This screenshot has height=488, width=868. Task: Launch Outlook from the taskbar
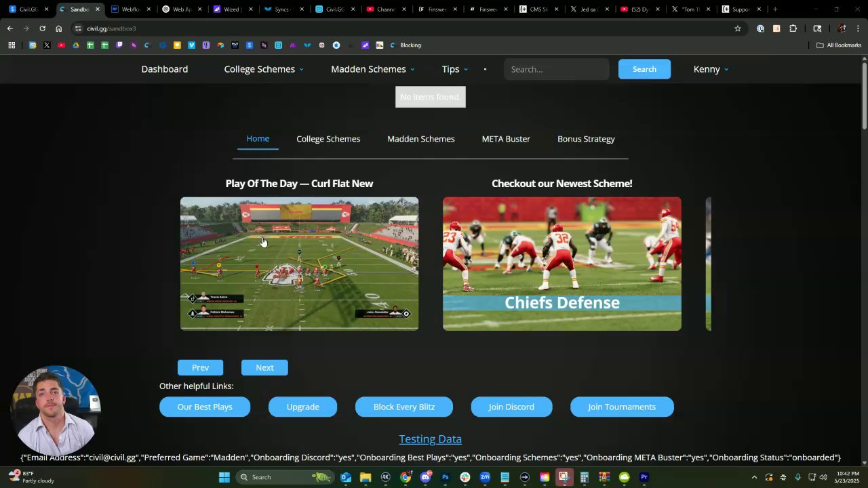[x=345, y=477]
